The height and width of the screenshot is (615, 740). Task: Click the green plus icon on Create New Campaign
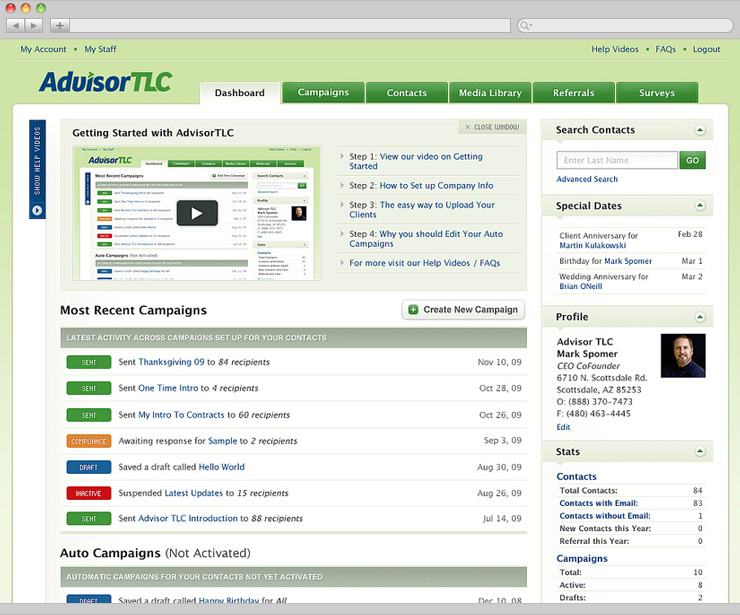click(413, 310)
